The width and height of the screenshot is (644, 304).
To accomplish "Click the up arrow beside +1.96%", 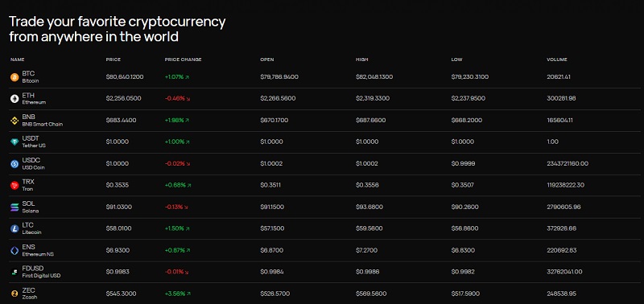I will click(x=188, y=121).
